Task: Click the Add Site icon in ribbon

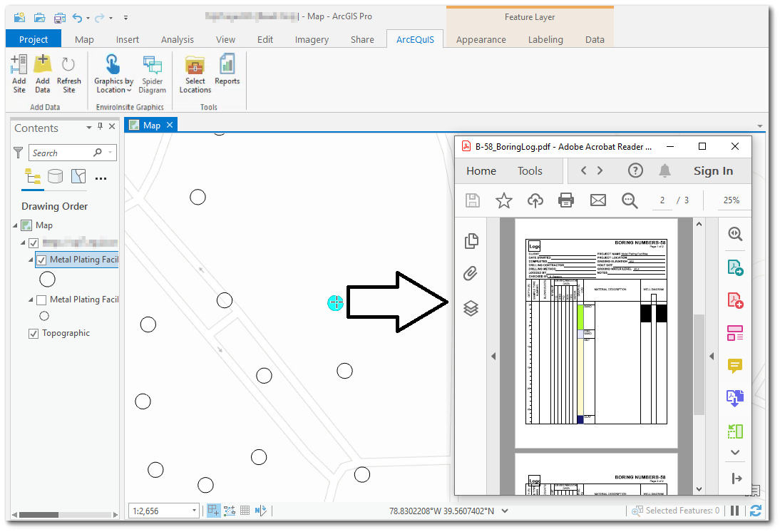Action: [19, 73]
